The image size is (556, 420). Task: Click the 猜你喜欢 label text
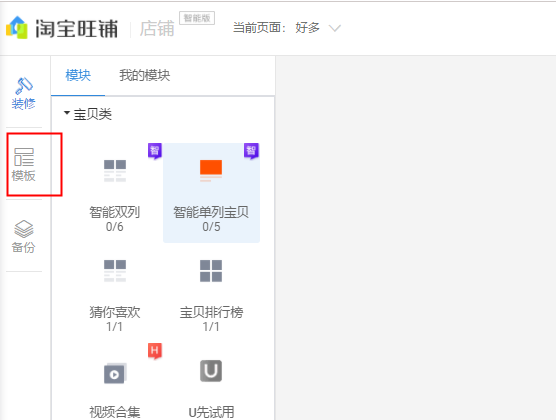click(x=115, y=312)
